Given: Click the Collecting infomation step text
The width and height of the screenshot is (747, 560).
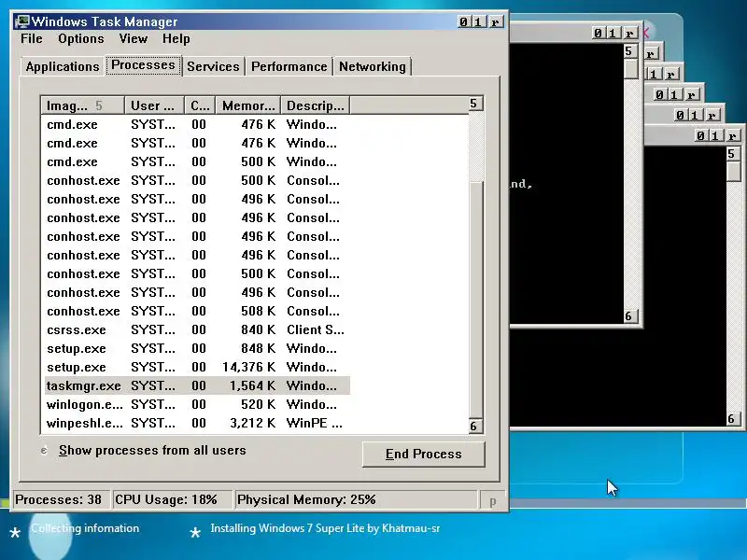Looking at the screenshot, I should pos(85,528).
